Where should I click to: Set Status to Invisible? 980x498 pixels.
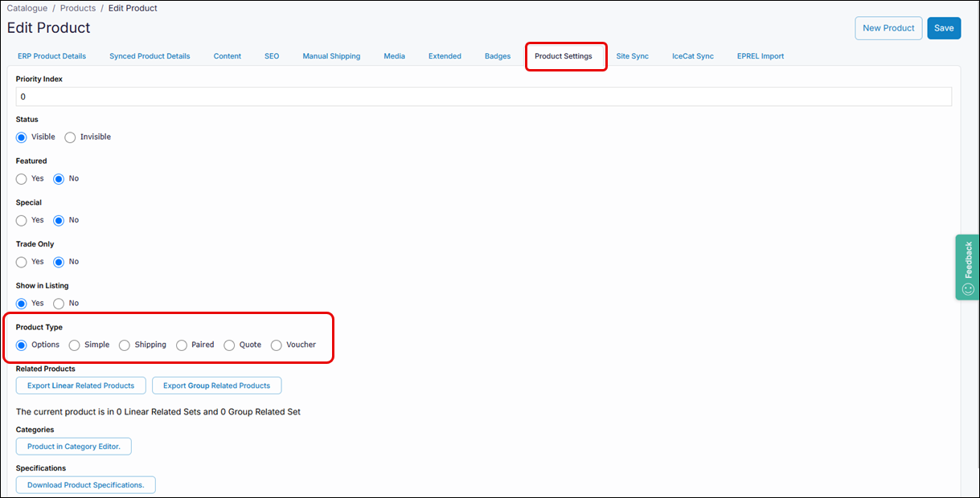(70, 137)
